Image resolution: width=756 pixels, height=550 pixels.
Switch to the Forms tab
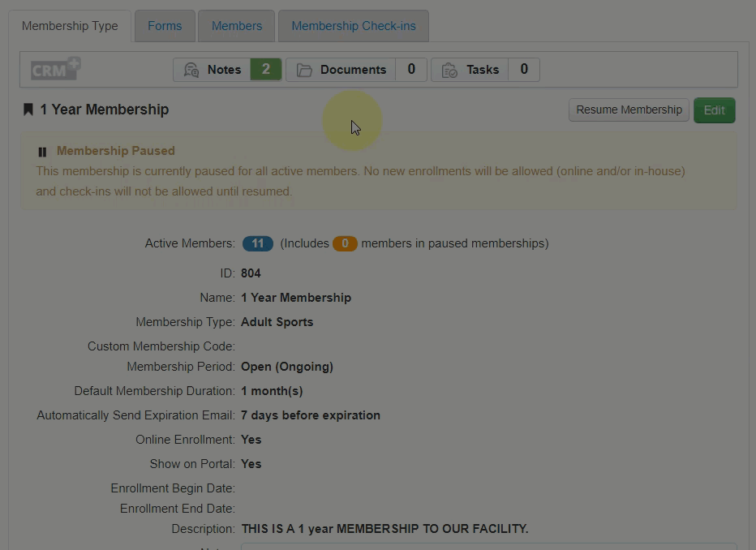pos(165,26)
